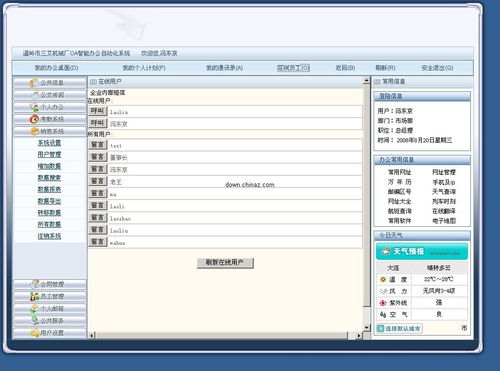Image resolution: width=500 pixels, height=371 pixels.
Task: Open the 公共服务 globe section
Action: point(50,321)
